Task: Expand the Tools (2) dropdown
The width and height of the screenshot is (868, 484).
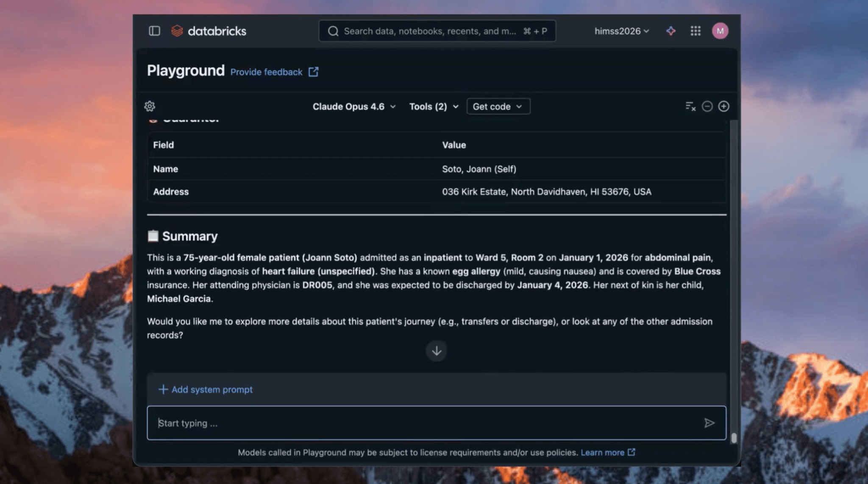Action: (434, 106)
